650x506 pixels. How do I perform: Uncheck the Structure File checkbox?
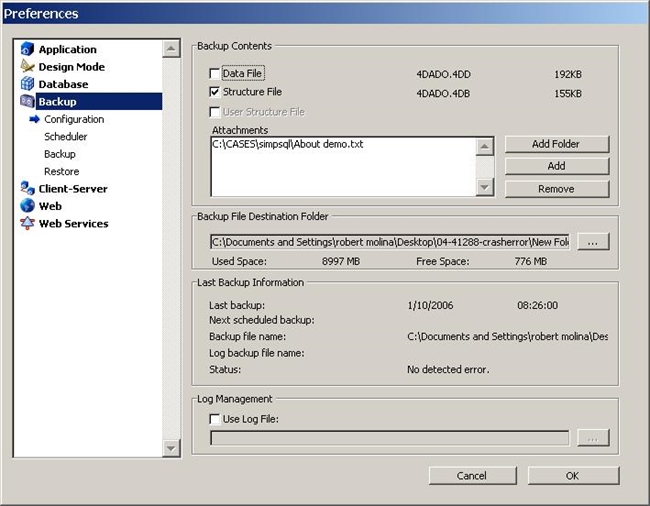pos(215,92)
